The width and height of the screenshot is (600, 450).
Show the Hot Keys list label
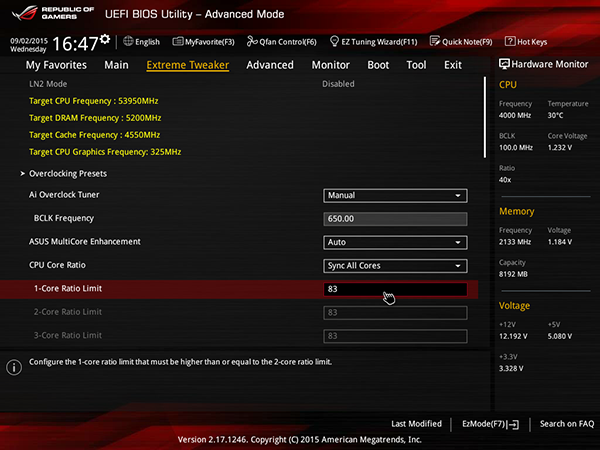click(x=532, y=42)
